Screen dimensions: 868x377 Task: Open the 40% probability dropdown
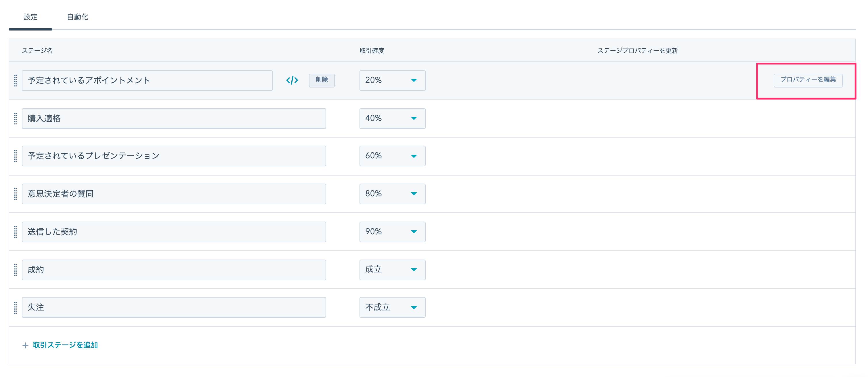click(x=392, y=118)
